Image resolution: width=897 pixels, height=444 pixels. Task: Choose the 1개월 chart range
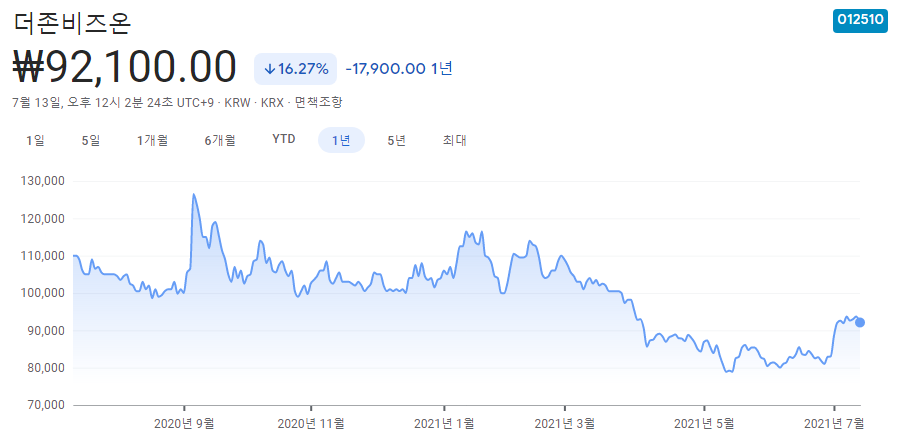coord(152,140)
